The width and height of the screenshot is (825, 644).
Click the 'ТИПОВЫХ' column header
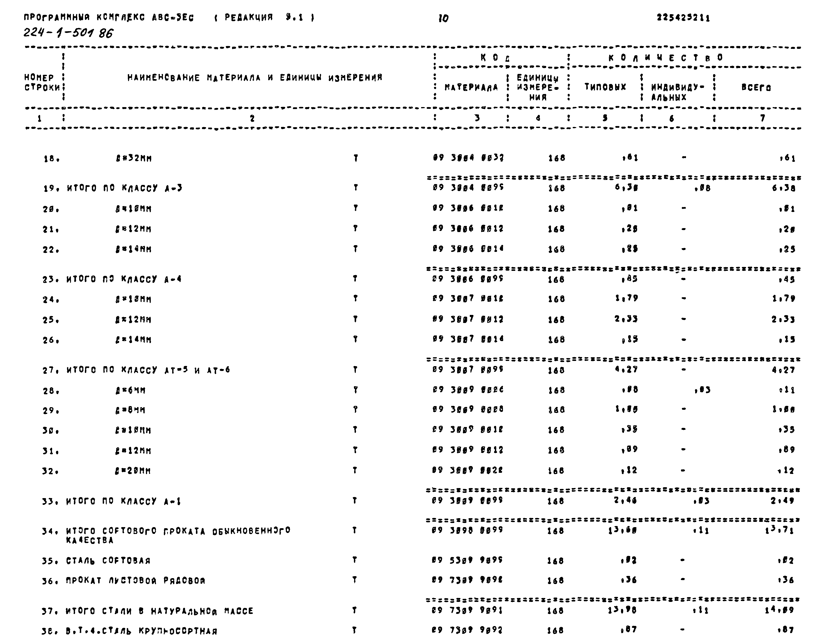605,87
